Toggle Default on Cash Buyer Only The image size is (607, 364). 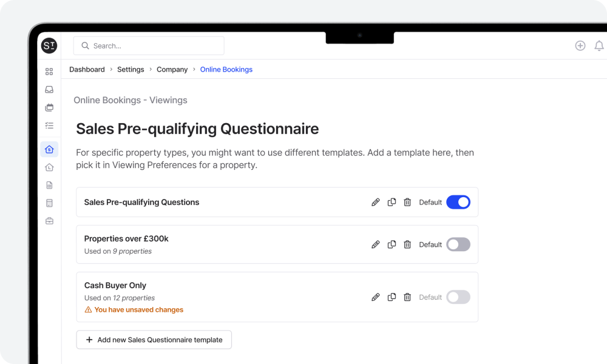click(458, 297)
